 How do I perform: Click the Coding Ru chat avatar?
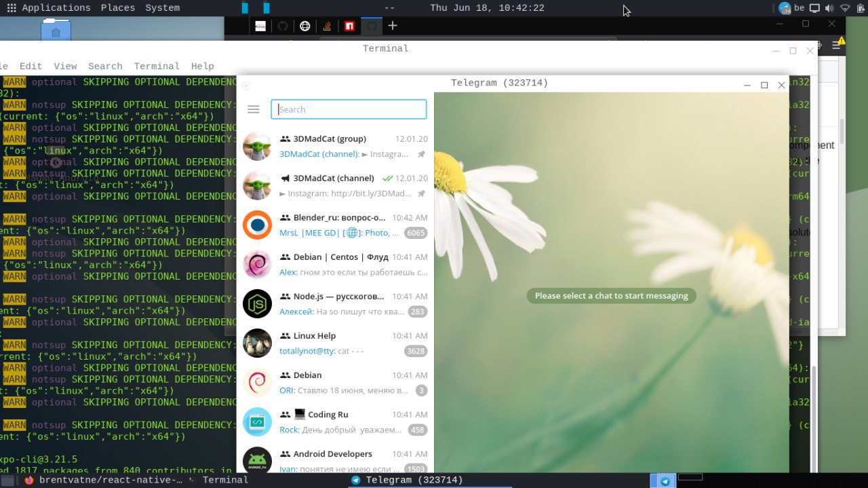tap(257, 421)
